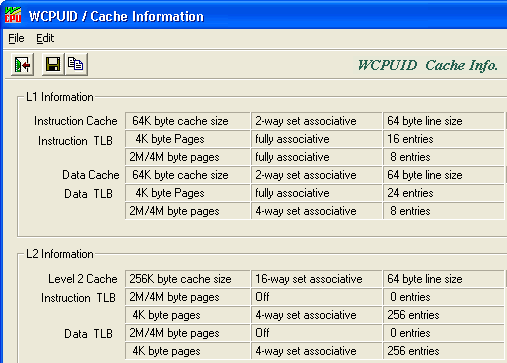Click the WCPUID app icon in title bar
The height and width of the screenshot is (363, 507).
coord(13,15)
